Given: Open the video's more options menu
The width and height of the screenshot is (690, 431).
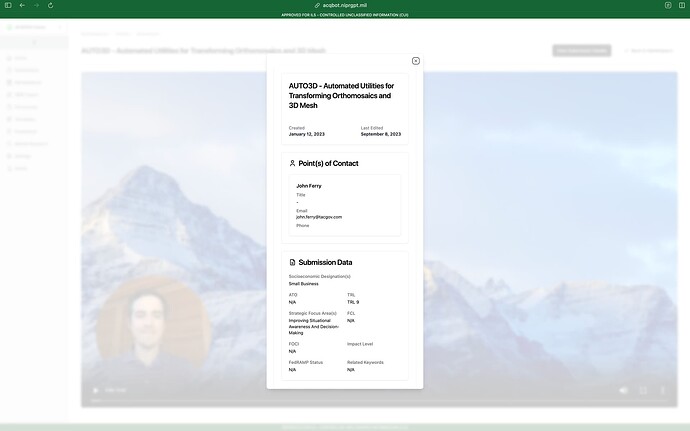Looking at the screenshot, I should point(662,390).
